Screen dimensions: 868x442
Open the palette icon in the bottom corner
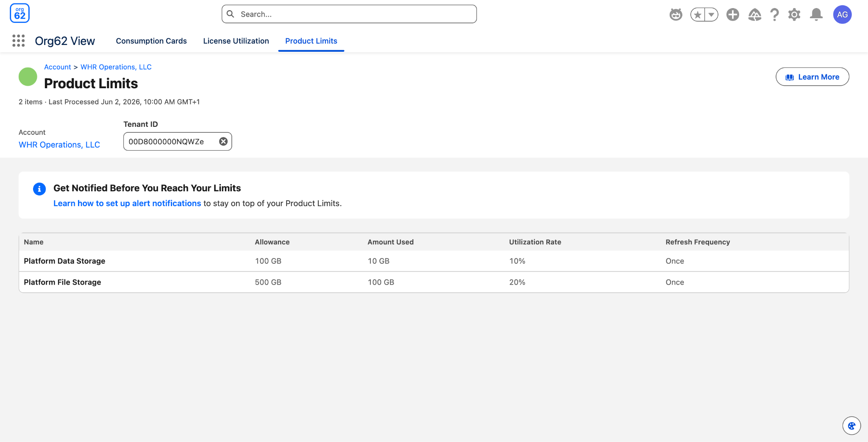851,426
